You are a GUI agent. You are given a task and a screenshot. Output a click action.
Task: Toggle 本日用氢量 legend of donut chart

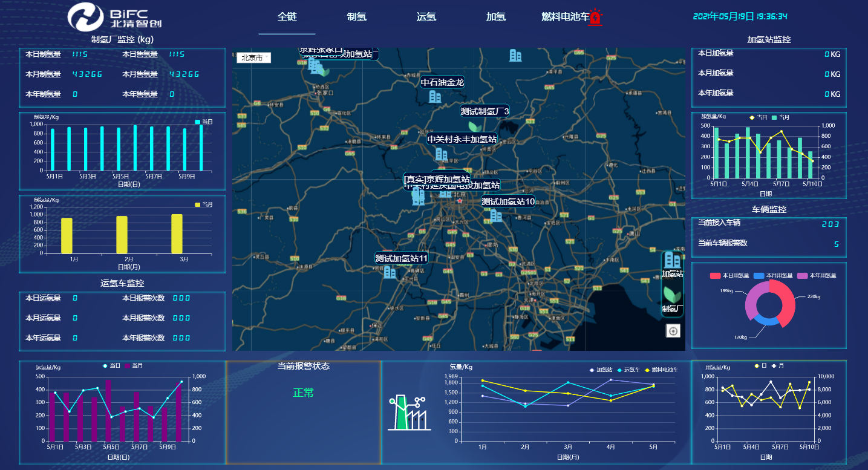(729, 276)
